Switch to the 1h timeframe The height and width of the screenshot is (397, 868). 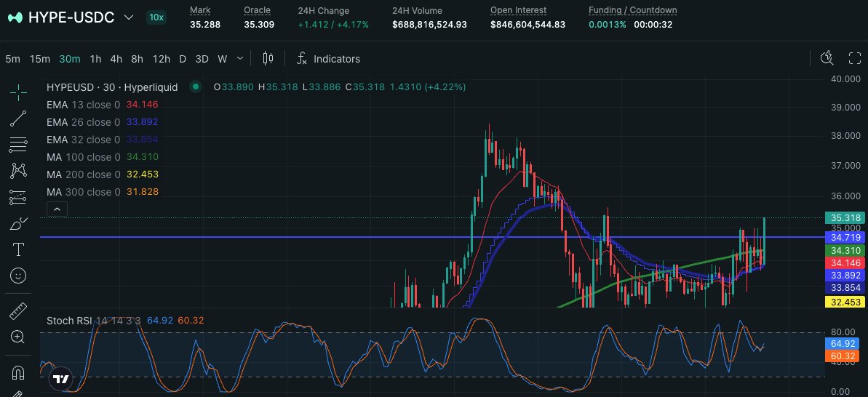pos(95,59)
